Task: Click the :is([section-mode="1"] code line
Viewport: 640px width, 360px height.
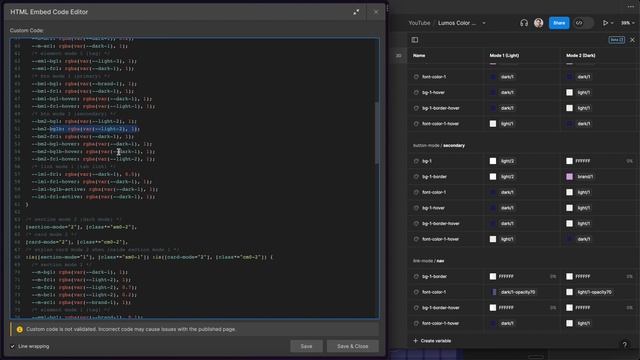Action: 149,257
